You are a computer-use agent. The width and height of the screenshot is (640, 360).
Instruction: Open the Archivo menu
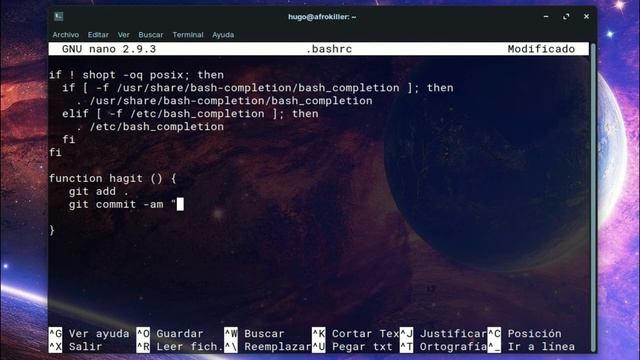click(x=65, y=35)
